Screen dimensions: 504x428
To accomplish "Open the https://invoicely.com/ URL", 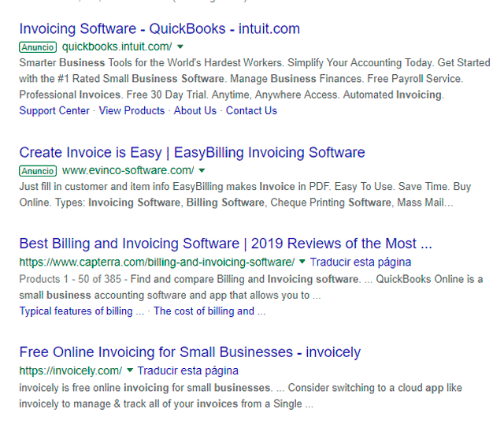I will [71, 371].
